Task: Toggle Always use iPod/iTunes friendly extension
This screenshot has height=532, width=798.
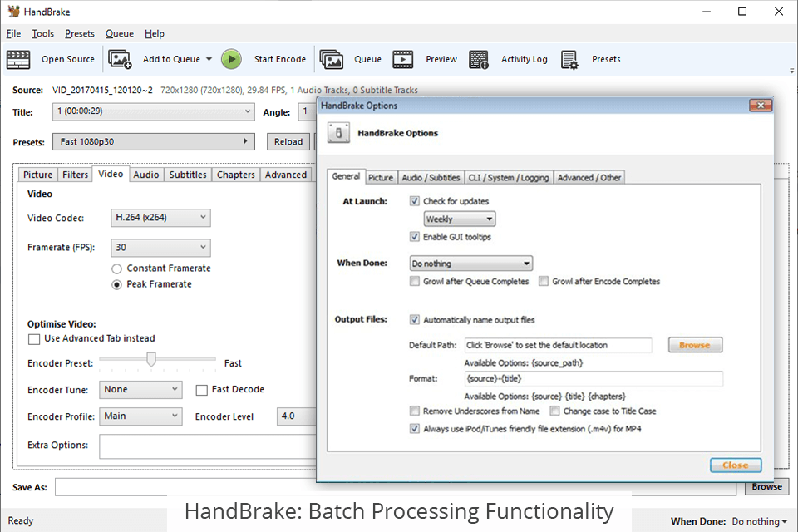Action: click(x=415, y=429)
